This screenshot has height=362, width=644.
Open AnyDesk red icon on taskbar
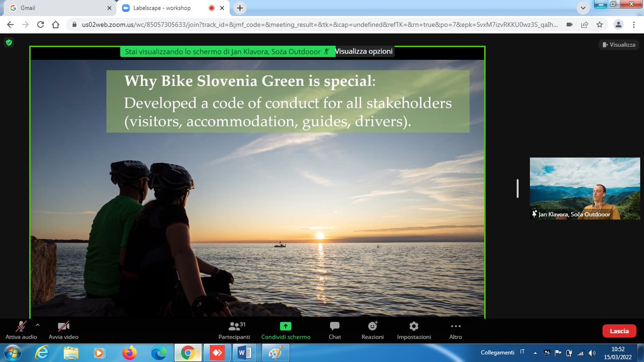217,352
